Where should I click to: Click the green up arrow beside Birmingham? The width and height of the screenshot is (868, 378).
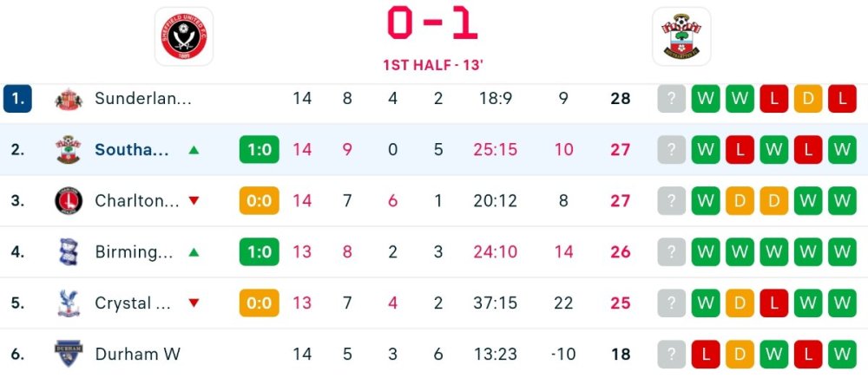[194, 252]
